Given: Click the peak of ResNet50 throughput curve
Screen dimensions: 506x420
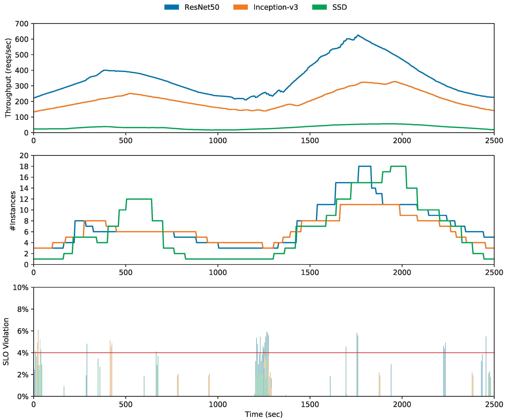Looking at the screenshot, I should coord(358,35).
